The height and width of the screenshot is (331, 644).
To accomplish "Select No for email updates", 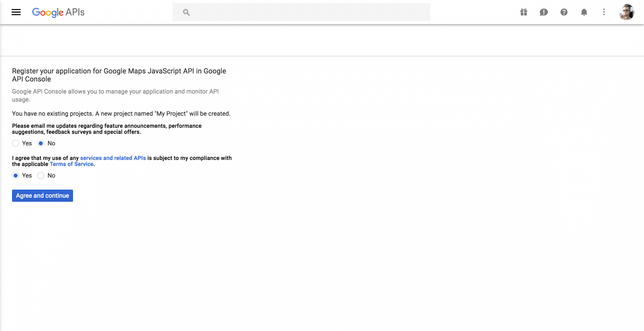I will pyautogui.click(x=41, y=143).
